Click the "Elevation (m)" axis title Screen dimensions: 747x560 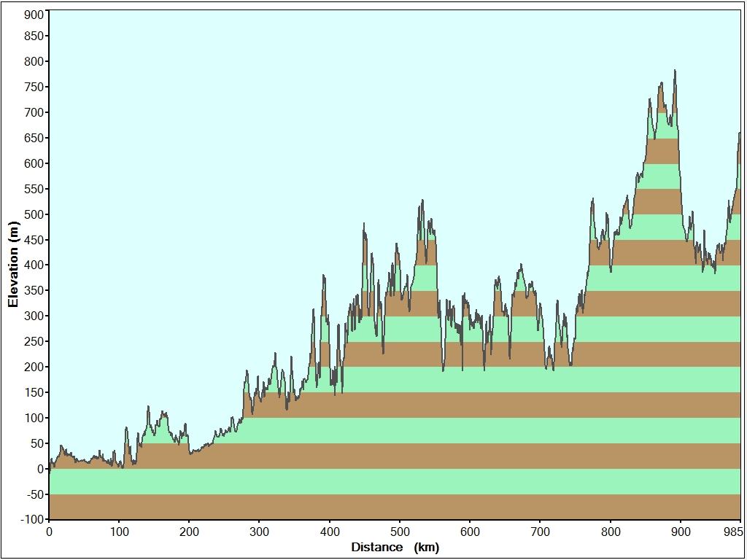point(12,264)
